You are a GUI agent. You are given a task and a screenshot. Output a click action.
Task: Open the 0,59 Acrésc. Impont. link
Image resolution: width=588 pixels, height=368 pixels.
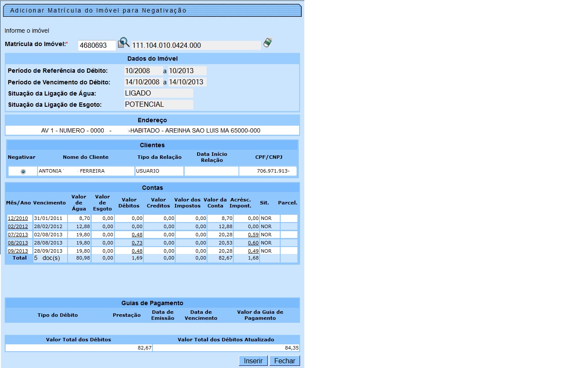tap(253, 235)
